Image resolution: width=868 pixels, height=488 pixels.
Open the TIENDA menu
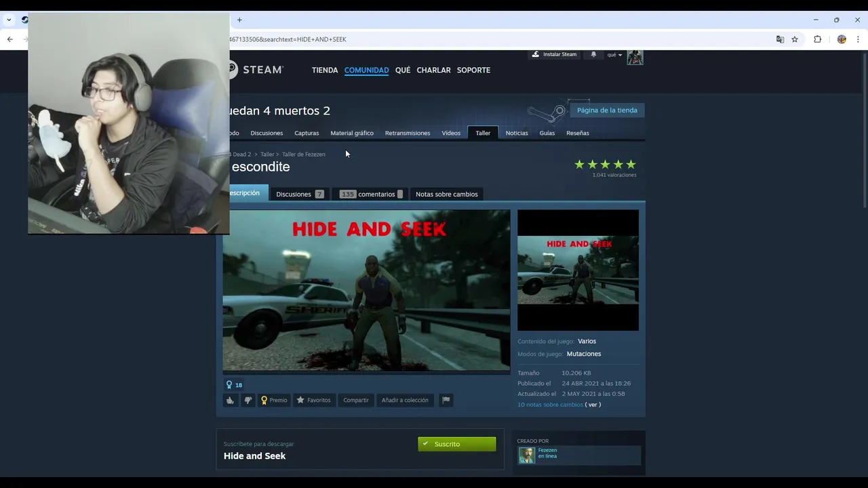point(325,70)
